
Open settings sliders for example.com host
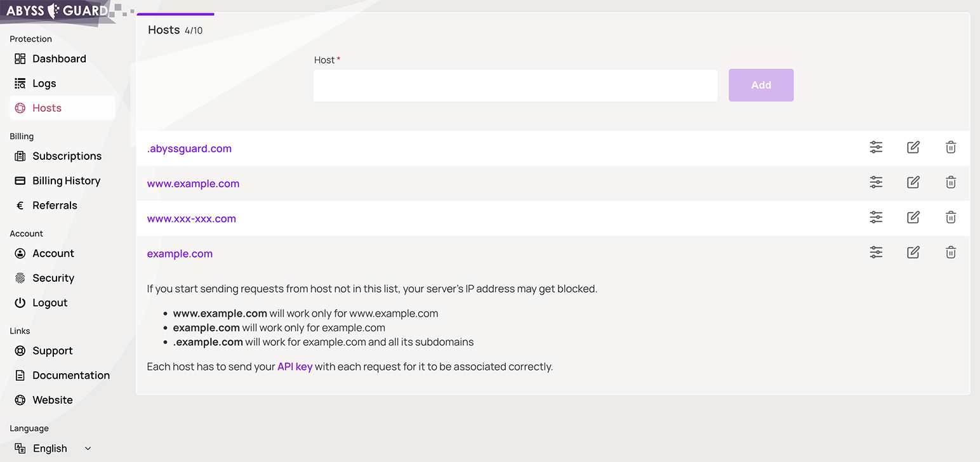(876, 253)
